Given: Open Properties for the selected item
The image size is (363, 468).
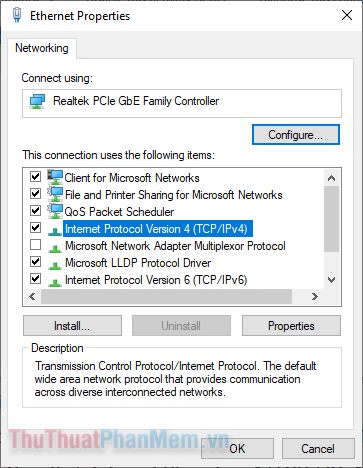Looking at the screenshot, I should (291, 326).
